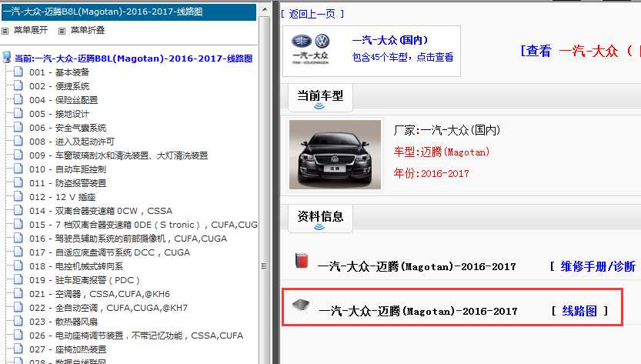Collapse all menus with 菜单折叠
This screenshot has height=364, width=641.
click(88, 30)
